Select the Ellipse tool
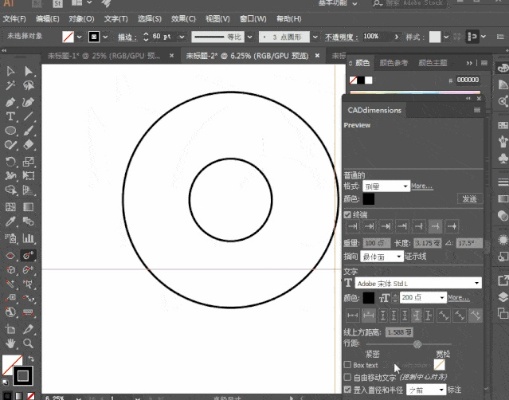This screenshot has height=400, width=509. 10,130
